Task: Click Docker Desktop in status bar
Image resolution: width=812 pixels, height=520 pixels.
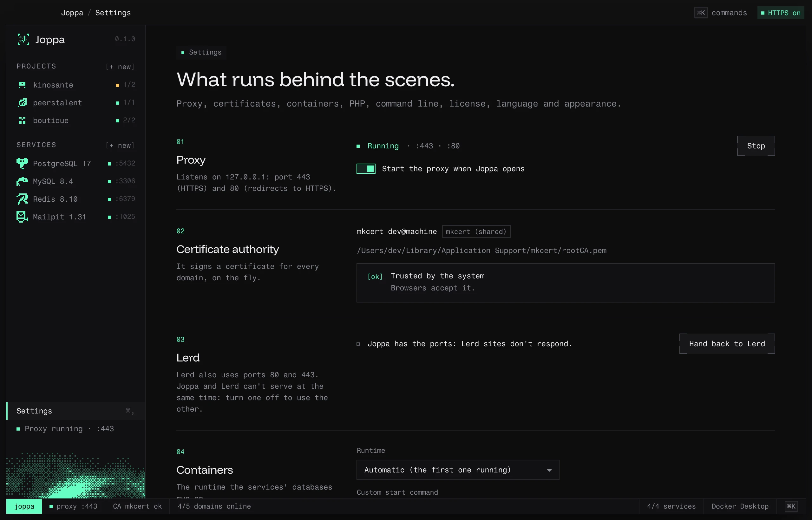Action: [x=740, y=506]
